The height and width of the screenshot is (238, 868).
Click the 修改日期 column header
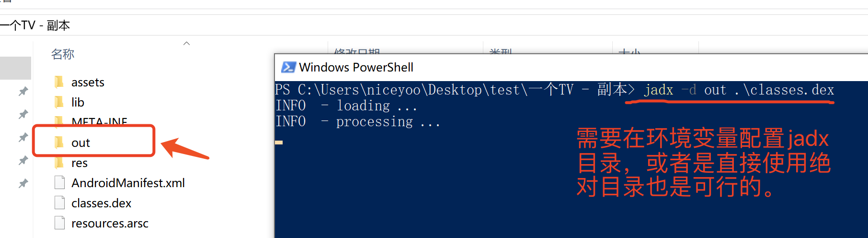pos(357,51)
